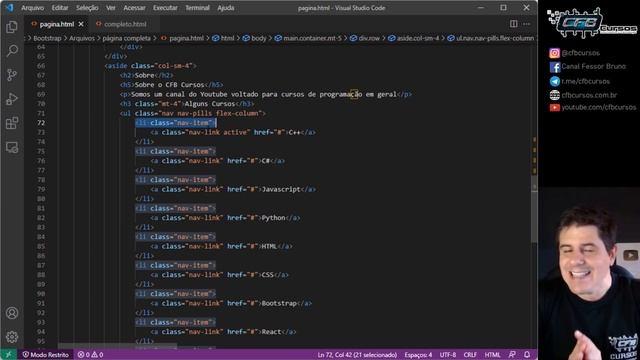Open the Run and Debug view icon
Screen dimensions: 640x360
[x=12, y=99]
